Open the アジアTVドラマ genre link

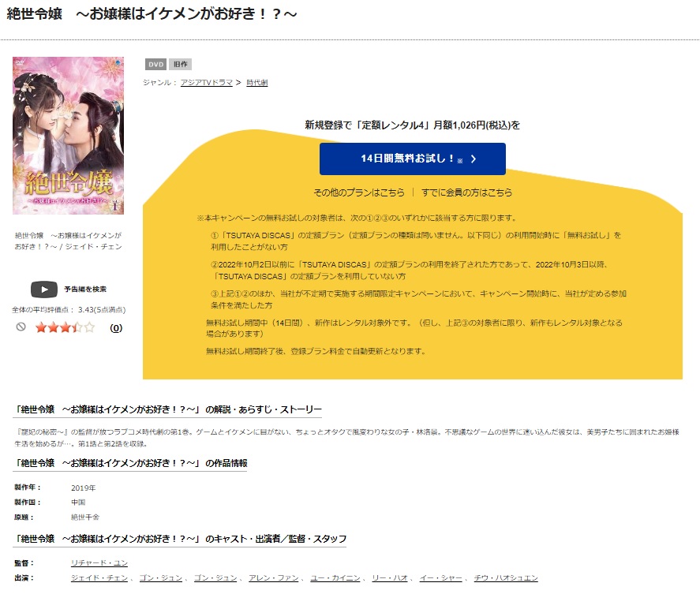(207, 83)
